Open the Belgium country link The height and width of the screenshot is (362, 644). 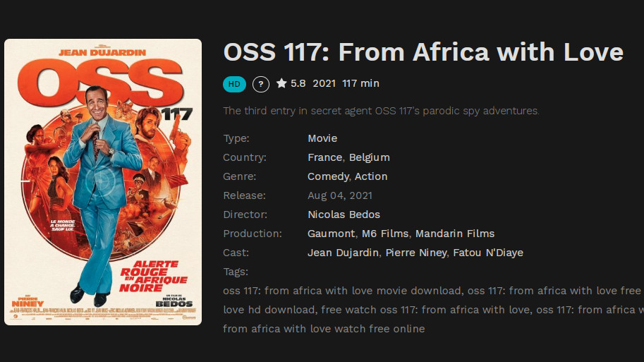(x=369, y=157)
